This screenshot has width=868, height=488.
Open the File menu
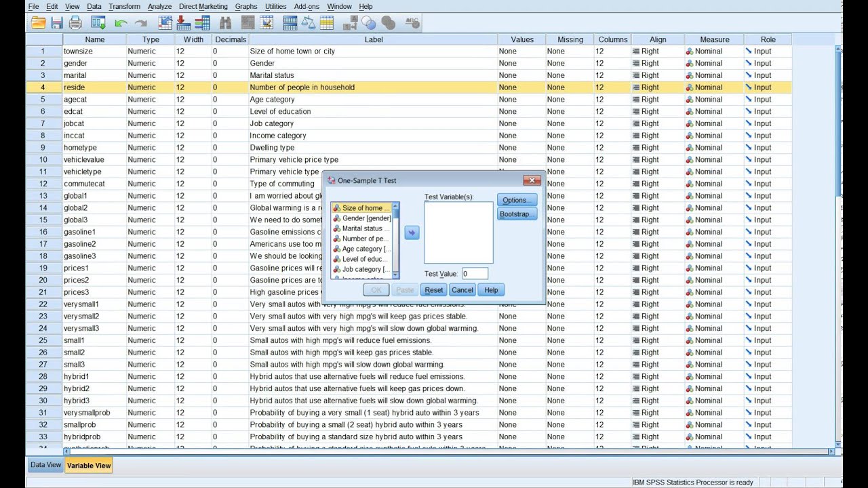click(x=33, y=6)
